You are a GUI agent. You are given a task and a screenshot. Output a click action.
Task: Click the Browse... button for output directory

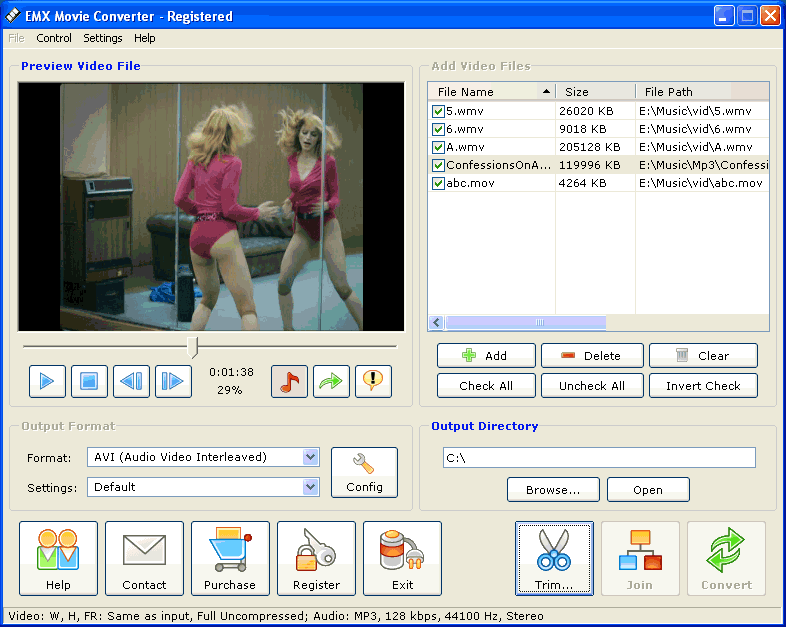pos(553,490)
